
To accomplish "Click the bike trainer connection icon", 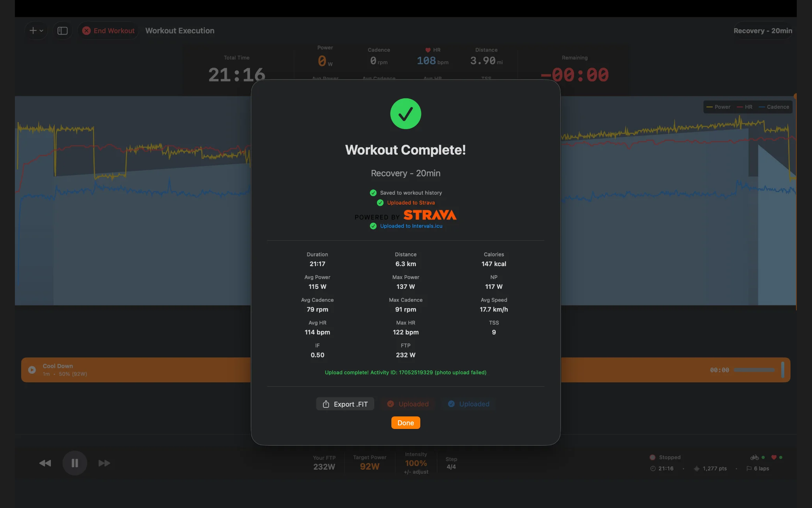I will pos(754,457).
